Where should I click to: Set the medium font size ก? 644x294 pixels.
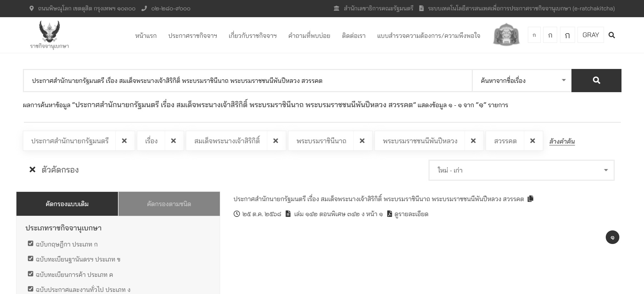pyautogui.click(x=550, y=35)
